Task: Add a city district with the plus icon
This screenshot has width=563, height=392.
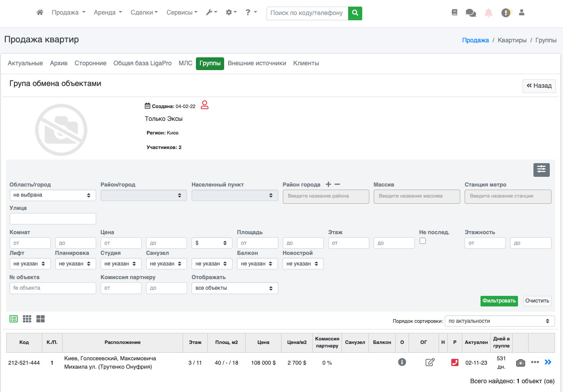Action: pyautogui.click(x=328, y=185)
